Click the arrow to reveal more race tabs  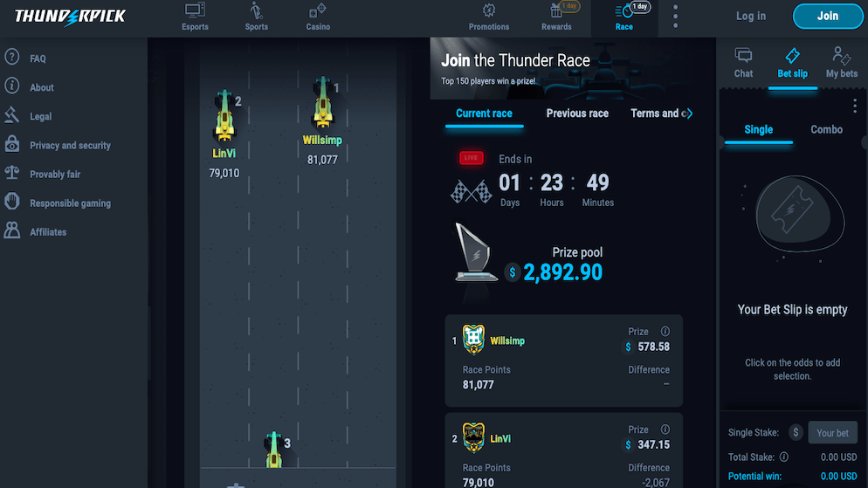pos(689,113)
